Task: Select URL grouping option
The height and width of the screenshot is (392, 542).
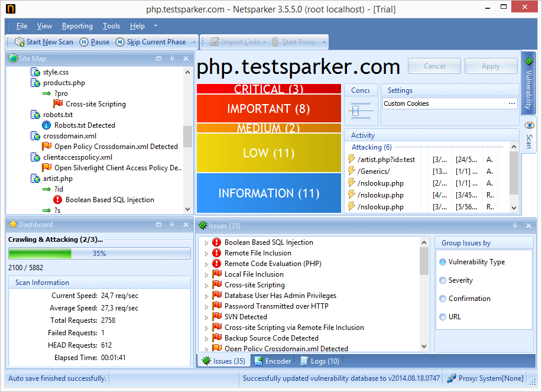Action: pos(443,317)
